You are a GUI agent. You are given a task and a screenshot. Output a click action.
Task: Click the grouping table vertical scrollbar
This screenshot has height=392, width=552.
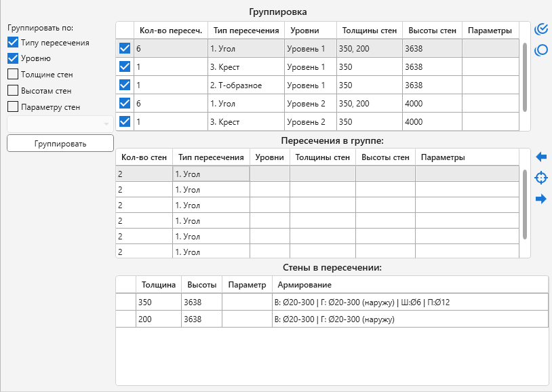click(525, 76)
